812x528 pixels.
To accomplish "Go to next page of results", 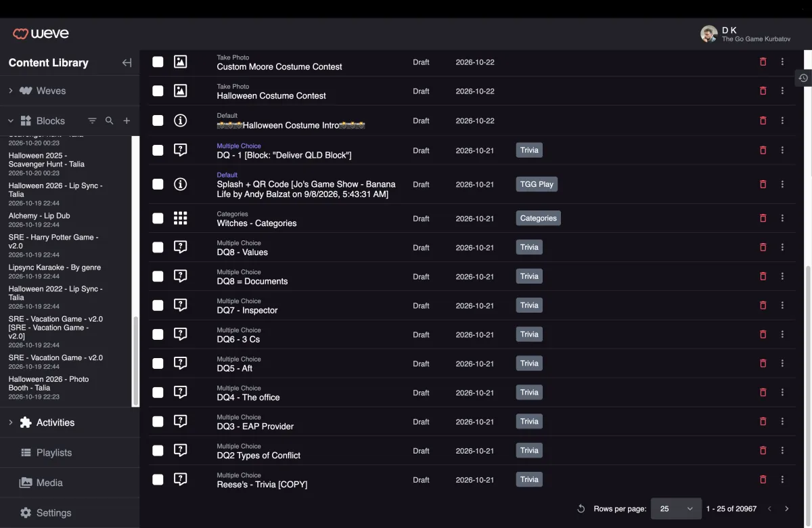I will (786, 508).
